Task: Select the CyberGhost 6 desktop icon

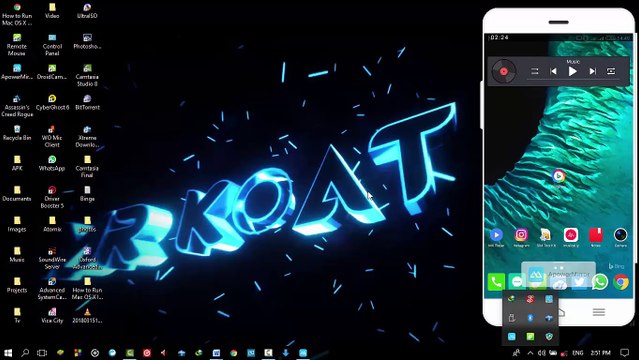Action: pos(52,102)
